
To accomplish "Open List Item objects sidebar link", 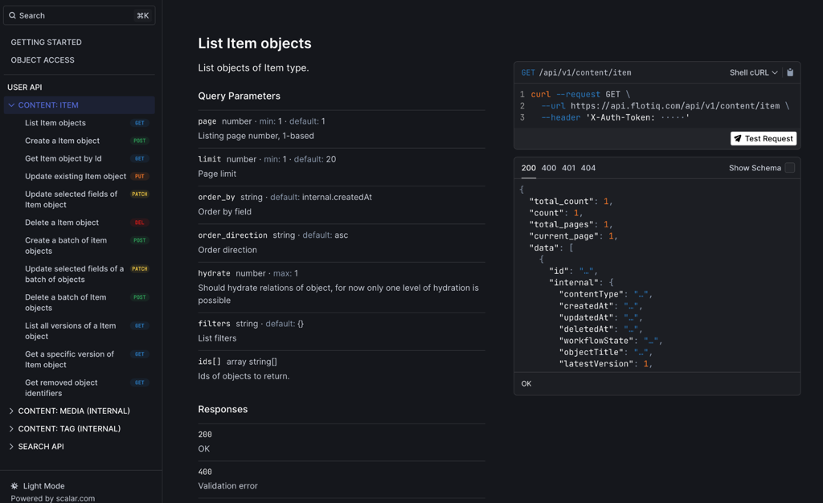I will (55, 123).
